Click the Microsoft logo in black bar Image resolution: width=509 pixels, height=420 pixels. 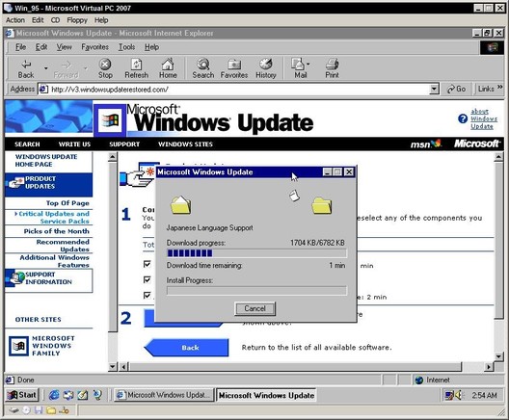coord(476,144)
